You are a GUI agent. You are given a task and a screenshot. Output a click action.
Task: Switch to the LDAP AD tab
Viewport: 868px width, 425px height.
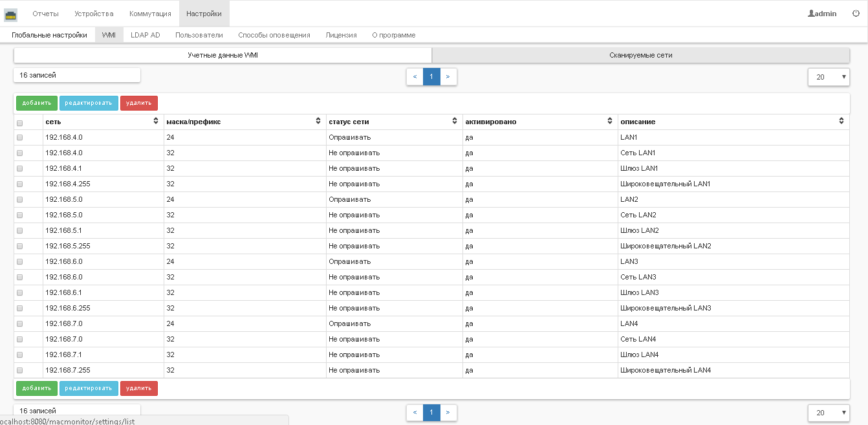145,35
